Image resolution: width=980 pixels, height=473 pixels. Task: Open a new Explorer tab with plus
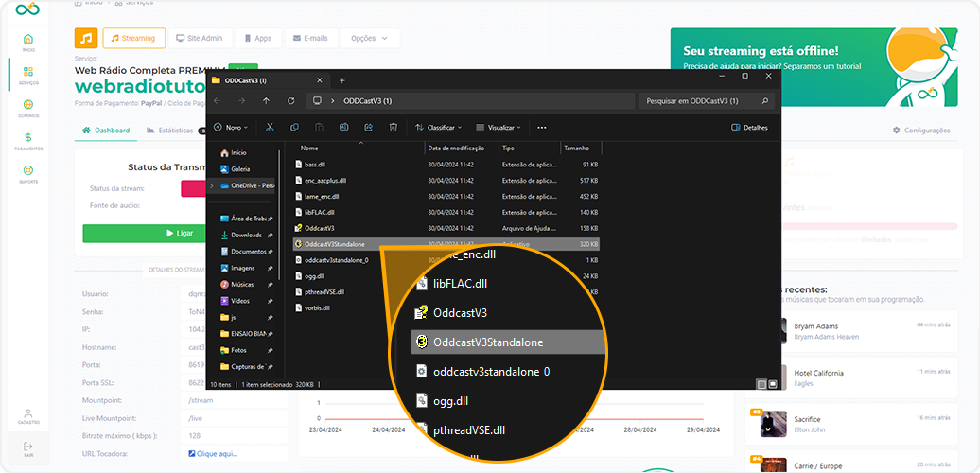click(x=341, y=80)
